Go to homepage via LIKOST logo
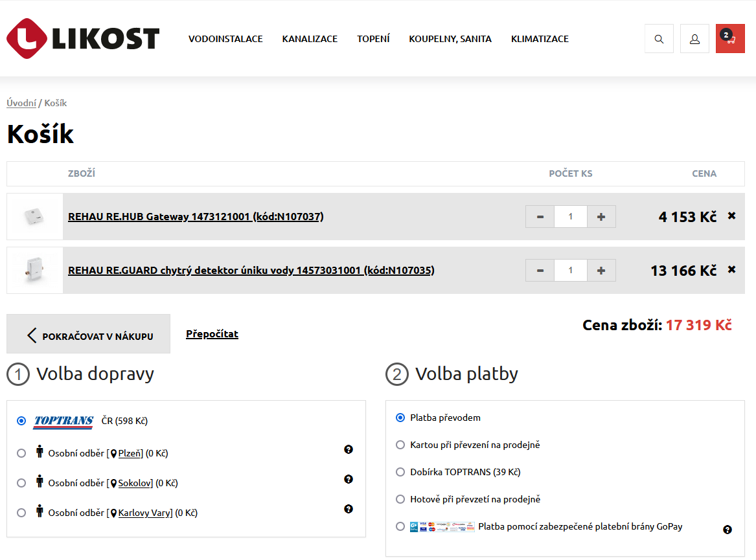Screen dimensions: 756x560 point(83,39)
